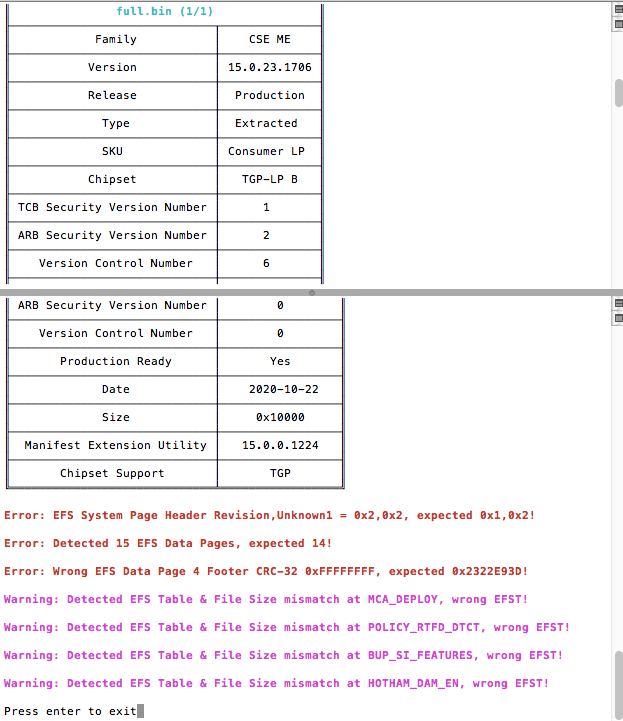Image resolution: width=623 pixels, height=721 pixels.
Task: Click the Detected 15 EFS Data Pages error
Action: pos(168,544)
